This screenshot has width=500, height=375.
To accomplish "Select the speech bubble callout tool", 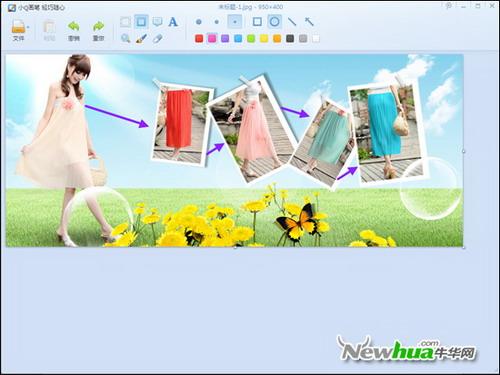I will 157,22.
